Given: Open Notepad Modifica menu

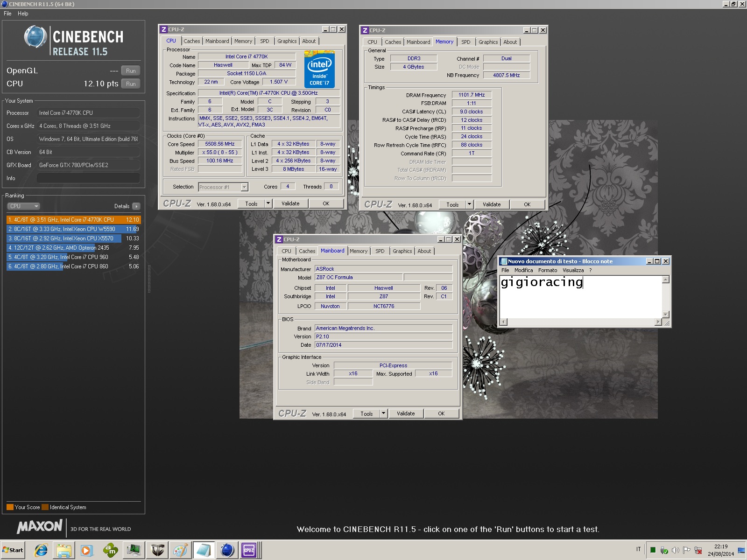Looking at the screenshot, I should point(523,270).
